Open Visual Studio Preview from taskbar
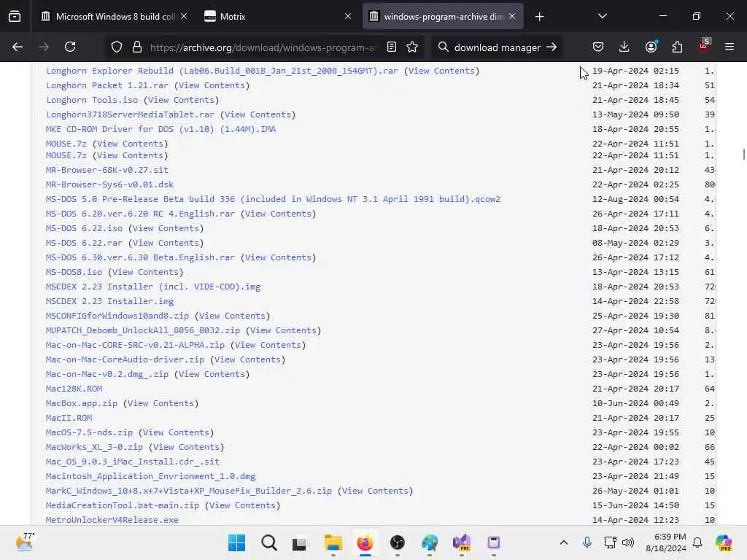The height and width of the screenshot is (560, 747). point(462,542)
